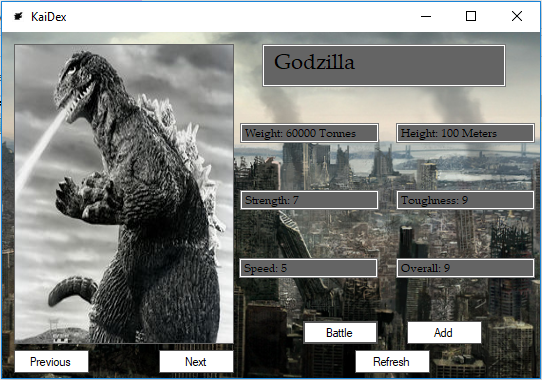Close the KaiDex window
The image size is (542, 380).
coord(517,16)
